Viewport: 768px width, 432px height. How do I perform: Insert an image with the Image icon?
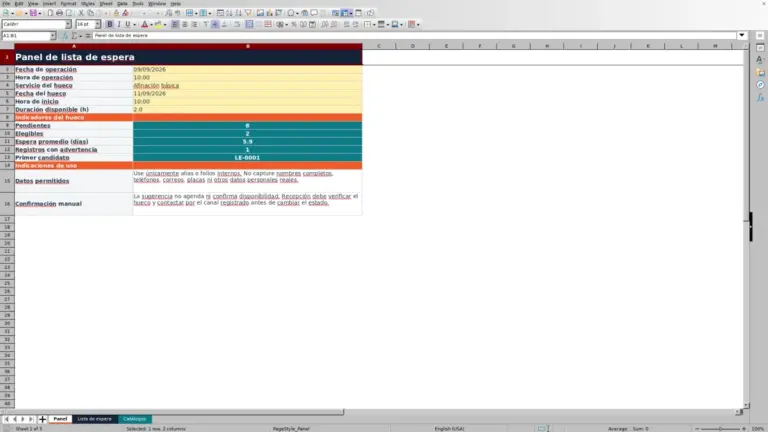coord(260,13)
